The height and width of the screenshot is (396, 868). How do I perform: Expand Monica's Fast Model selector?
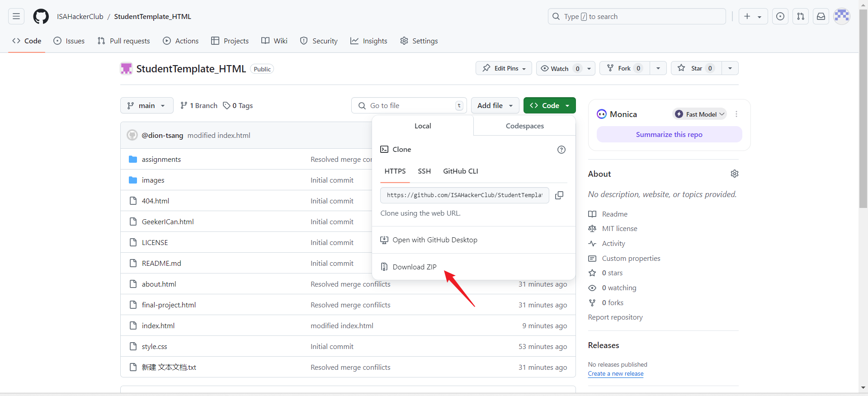click(699, 114)
